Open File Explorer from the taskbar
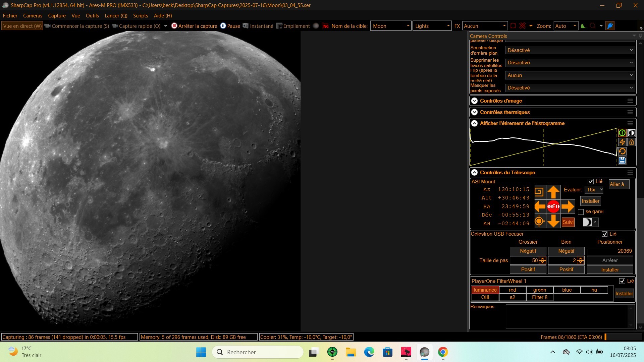 click(351, 352)
